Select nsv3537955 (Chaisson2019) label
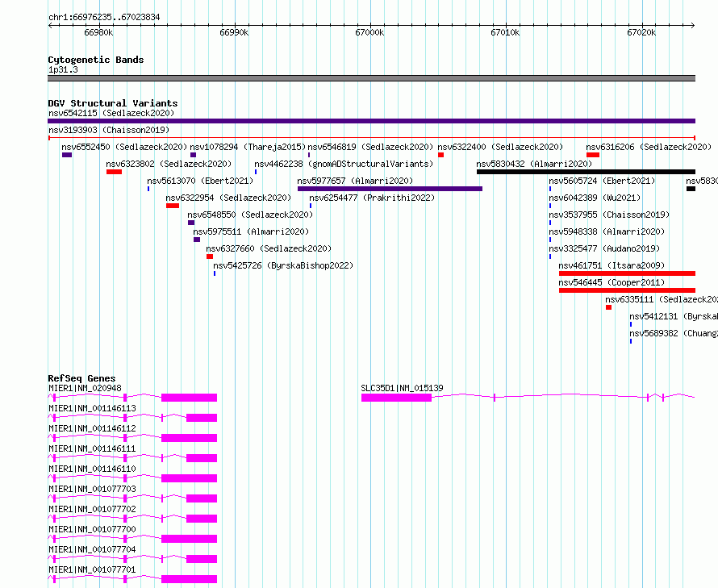Viewport: 718px width, 588px height. click(x=609, y=215)
